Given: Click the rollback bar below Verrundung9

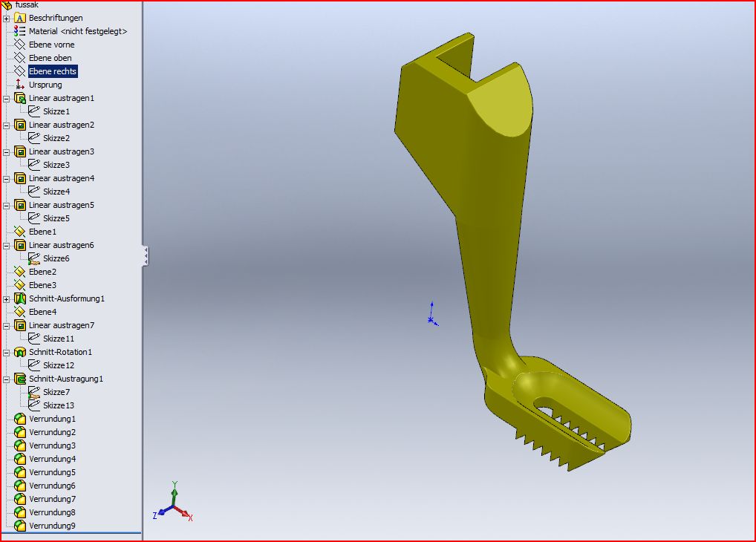Looking at the screenshot, I should (71, 533).
